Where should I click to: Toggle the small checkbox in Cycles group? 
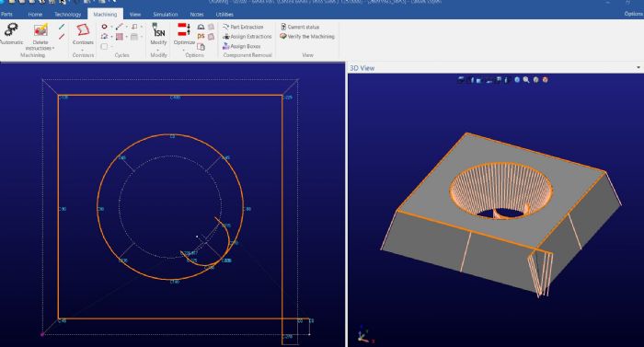104,46
